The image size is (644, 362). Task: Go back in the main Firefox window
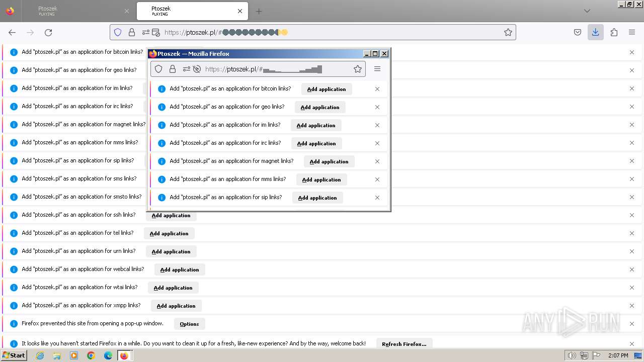12,32
